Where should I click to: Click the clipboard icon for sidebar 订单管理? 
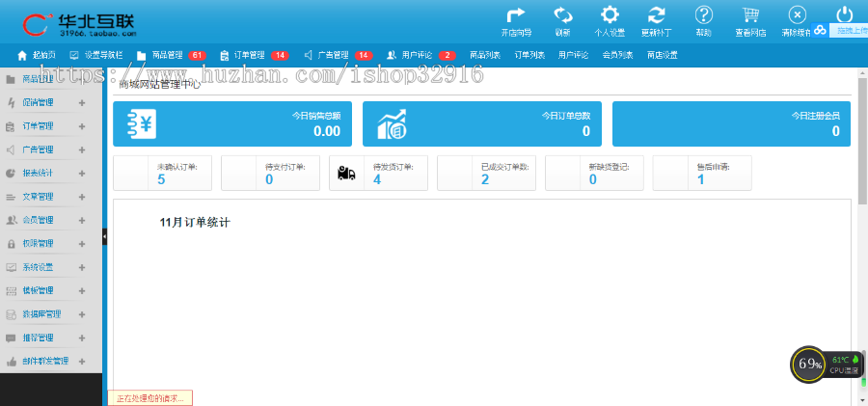click(10, 126)
